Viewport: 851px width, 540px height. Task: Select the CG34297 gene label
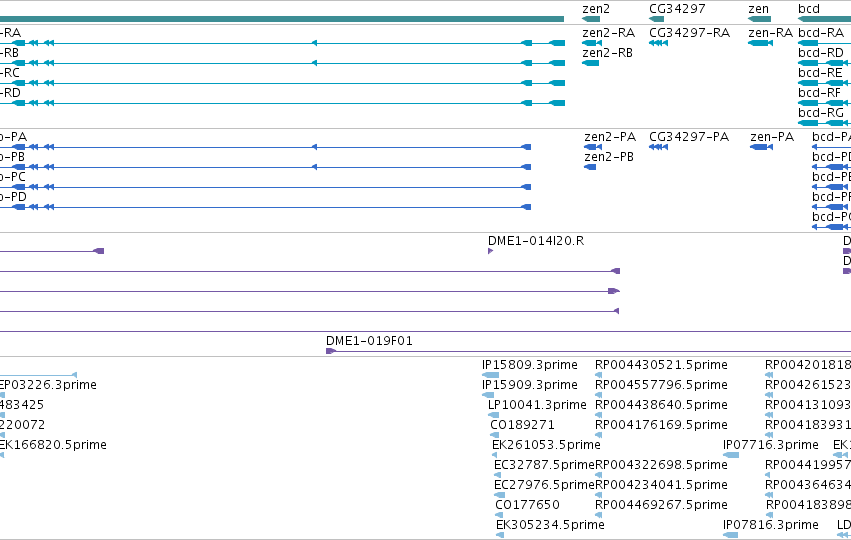pyautogui.click(x=677, y=9)
